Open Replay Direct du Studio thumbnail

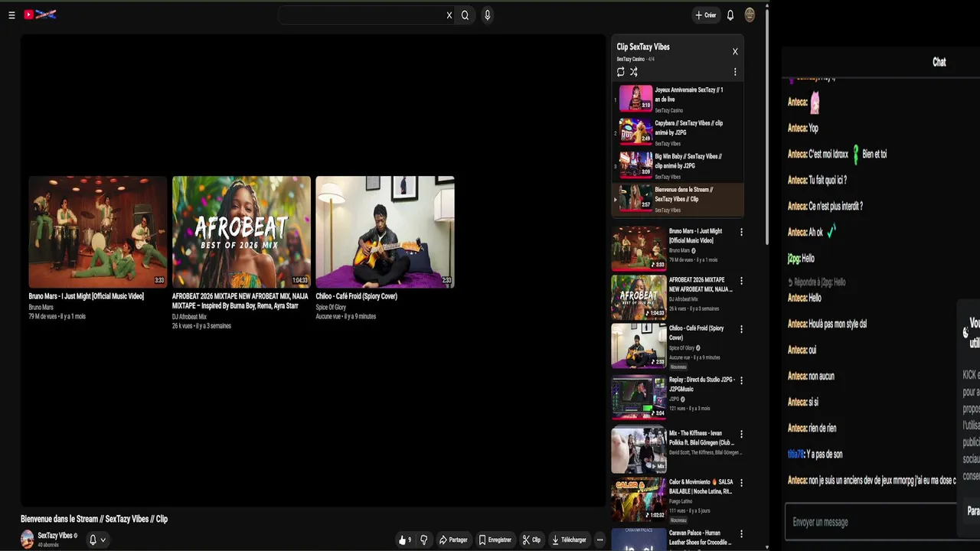[639, 397]
